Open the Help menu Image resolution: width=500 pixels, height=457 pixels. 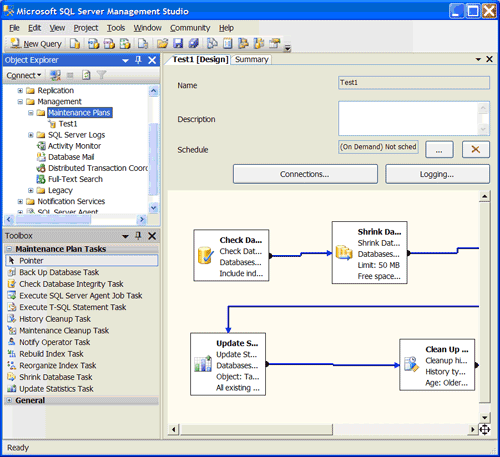(226, 28)
